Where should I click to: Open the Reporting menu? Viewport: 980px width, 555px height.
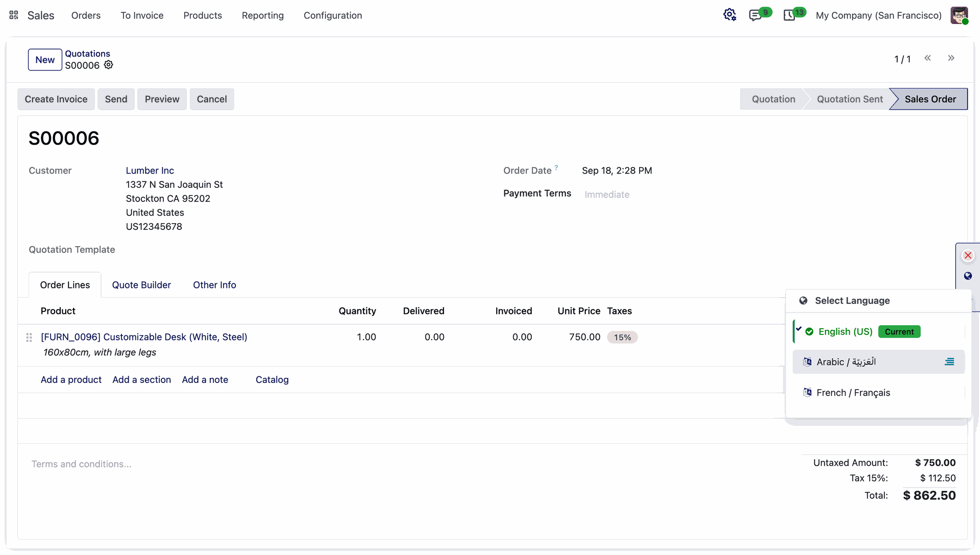263,15
